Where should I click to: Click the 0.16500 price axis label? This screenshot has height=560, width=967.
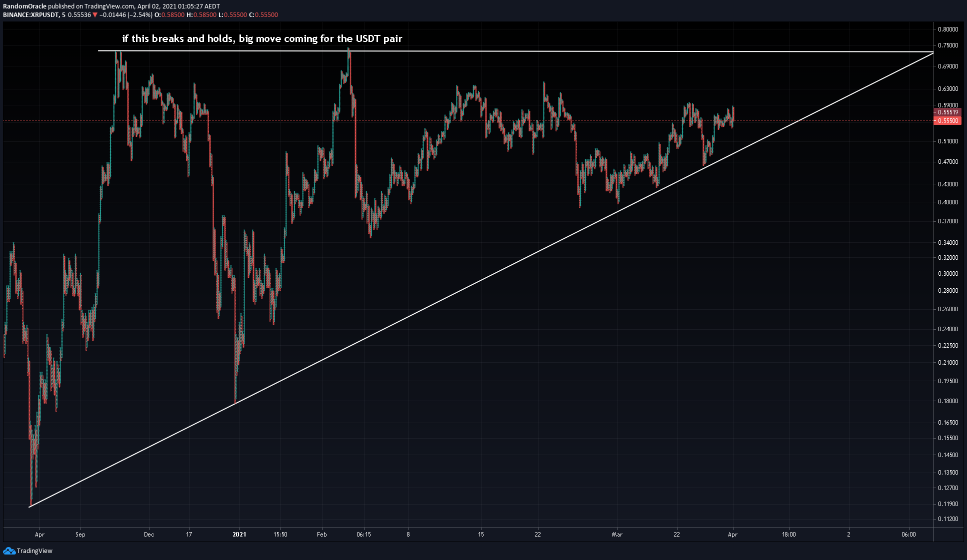[948, 423]
